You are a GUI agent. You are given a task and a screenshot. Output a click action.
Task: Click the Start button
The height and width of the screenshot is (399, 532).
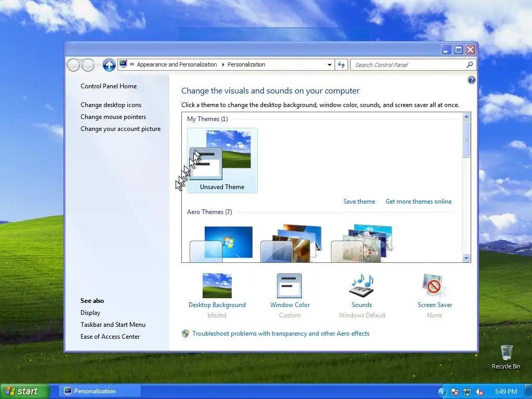(x=24, y=391)
